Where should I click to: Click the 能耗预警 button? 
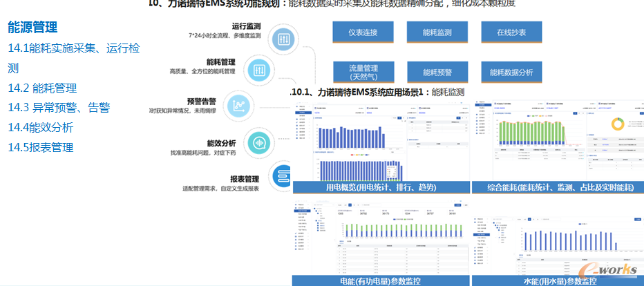(x=437, y=73)
